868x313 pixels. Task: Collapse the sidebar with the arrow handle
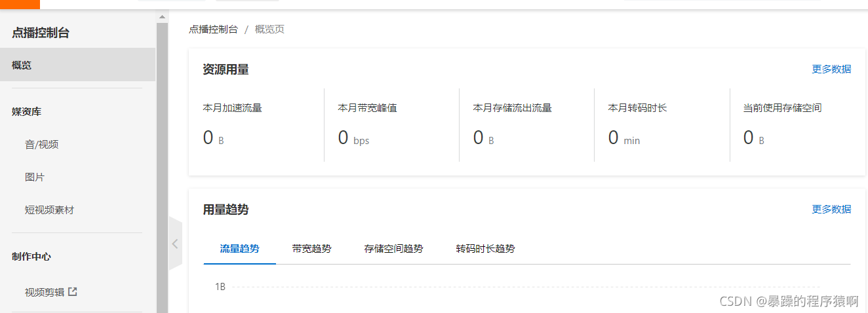pyautogui.click(x=175, y=244)
